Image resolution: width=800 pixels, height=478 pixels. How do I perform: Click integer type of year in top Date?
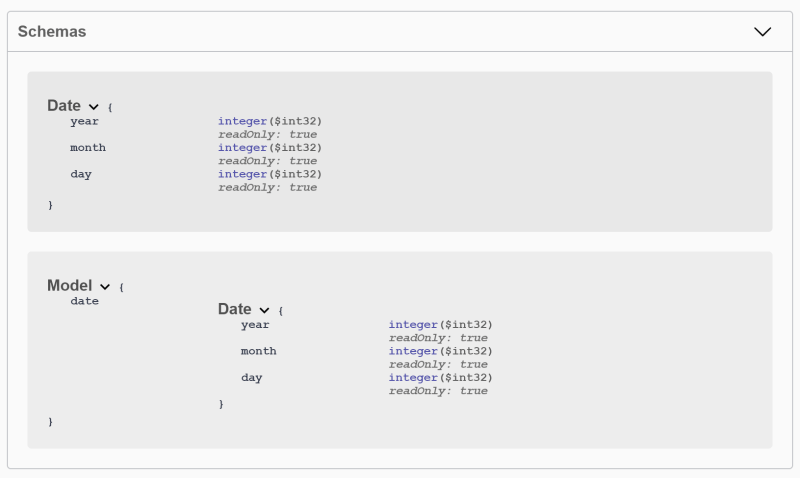pos(243,121)
